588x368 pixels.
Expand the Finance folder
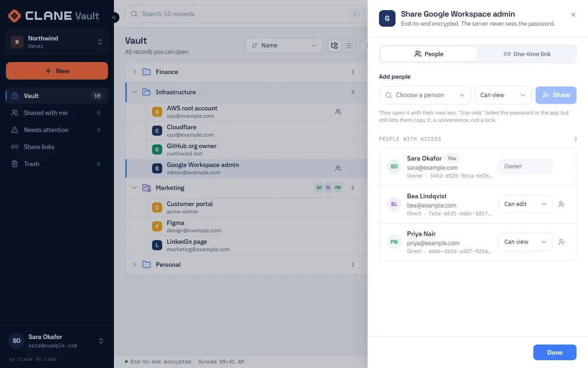point(135,72)
